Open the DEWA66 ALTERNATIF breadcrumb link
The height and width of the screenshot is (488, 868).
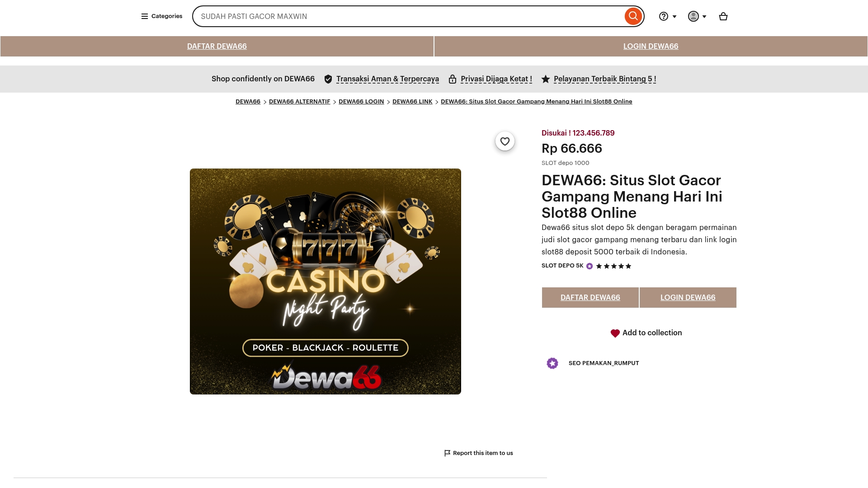(299, 102)
